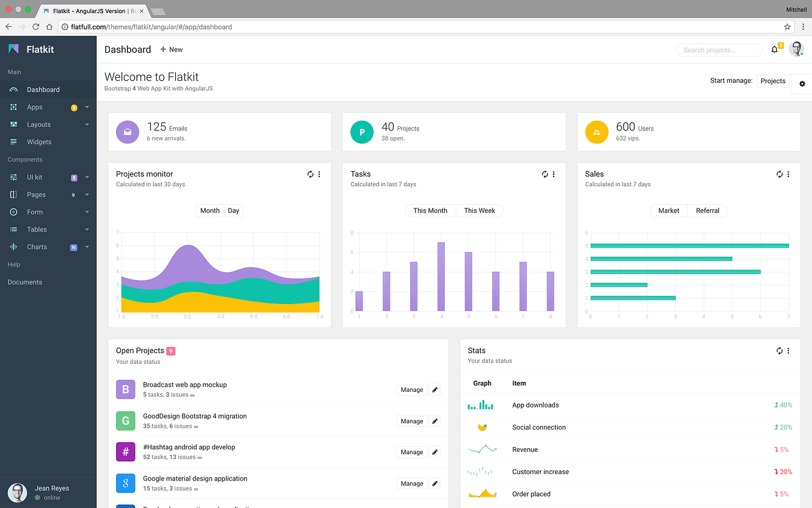Viewport: 812px width, 508px height.
Task: Click the purple Emails envelope icon
Action: [127, 132]
